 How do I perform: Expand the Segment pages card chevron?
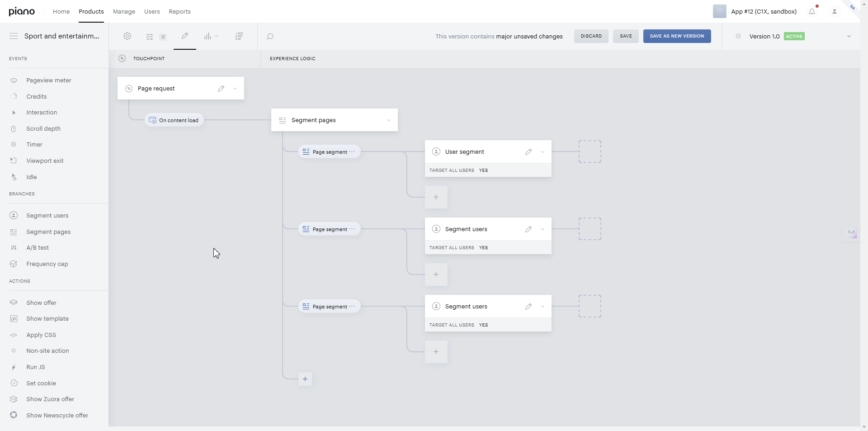[389, 120]
